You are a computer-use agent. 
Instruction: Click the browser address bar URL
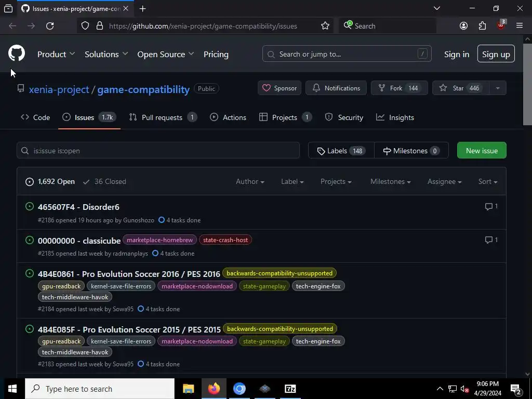coord(203,26)
